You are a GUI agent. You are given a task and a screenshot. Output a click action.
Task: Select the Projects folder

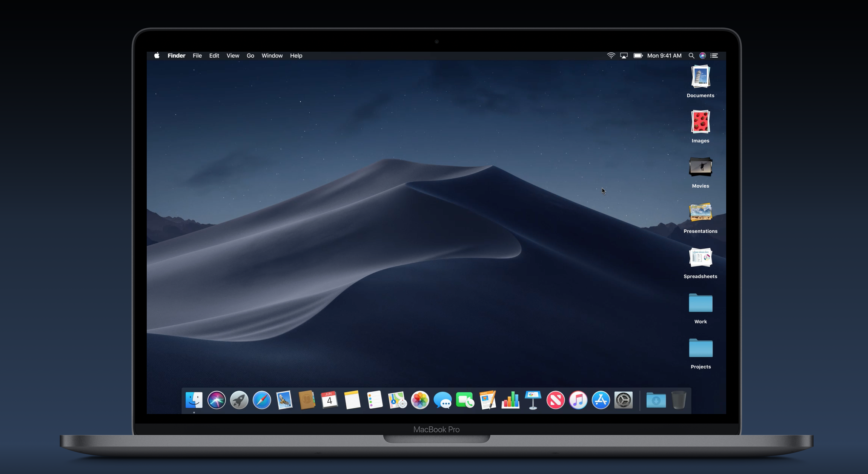pos(701,348)
